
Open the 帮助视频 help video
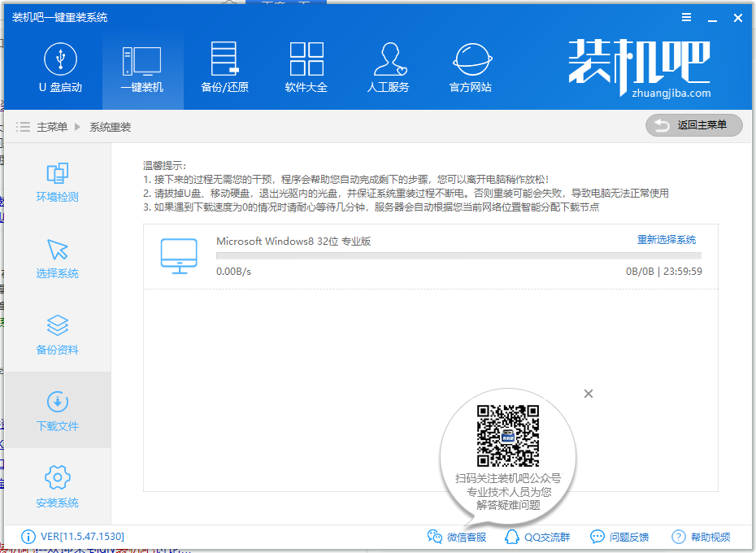point(701,537)
